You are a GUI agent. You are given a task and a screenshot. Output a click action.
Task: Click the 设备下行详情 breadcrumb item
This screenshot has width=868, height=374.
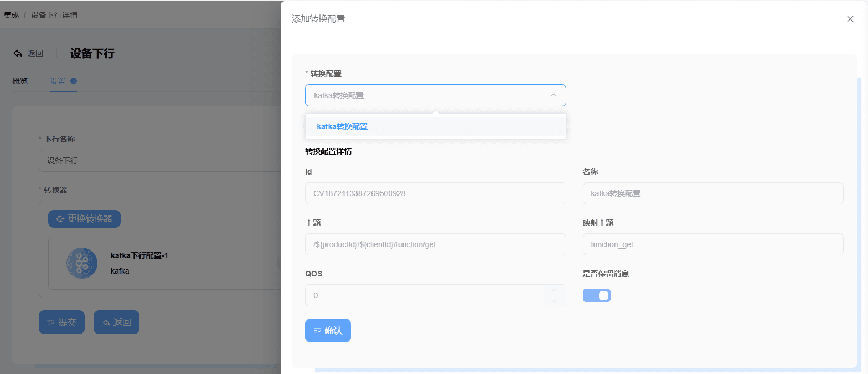tap(54, 15)
